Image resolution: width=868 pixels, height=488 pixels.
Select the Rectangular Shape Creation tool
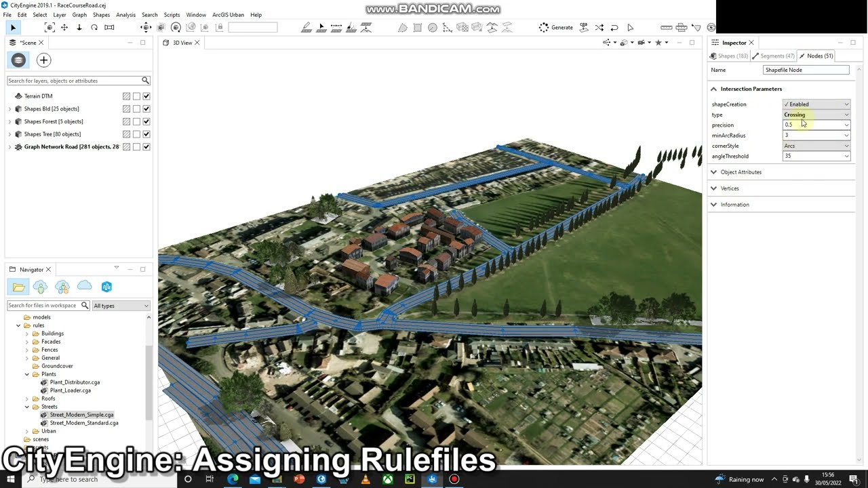coord(418,28)
